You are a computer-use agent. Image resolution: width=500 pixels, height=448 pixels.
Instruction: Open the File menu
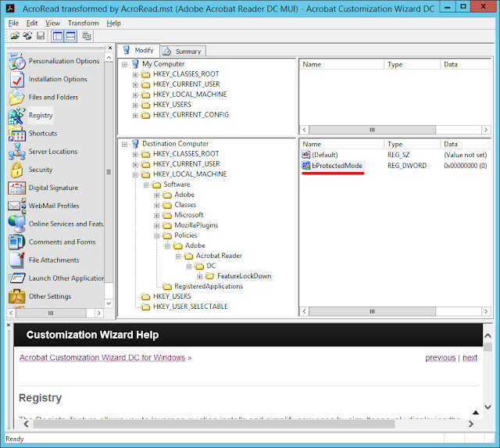coord(13,23)
